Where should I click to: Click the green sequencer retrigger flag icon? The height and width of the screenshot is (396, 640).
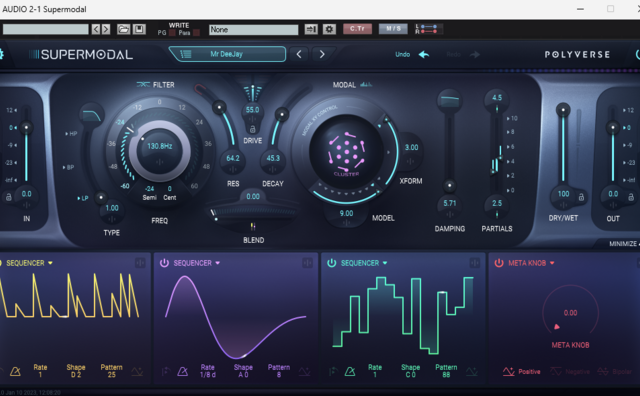click(333, 372)
